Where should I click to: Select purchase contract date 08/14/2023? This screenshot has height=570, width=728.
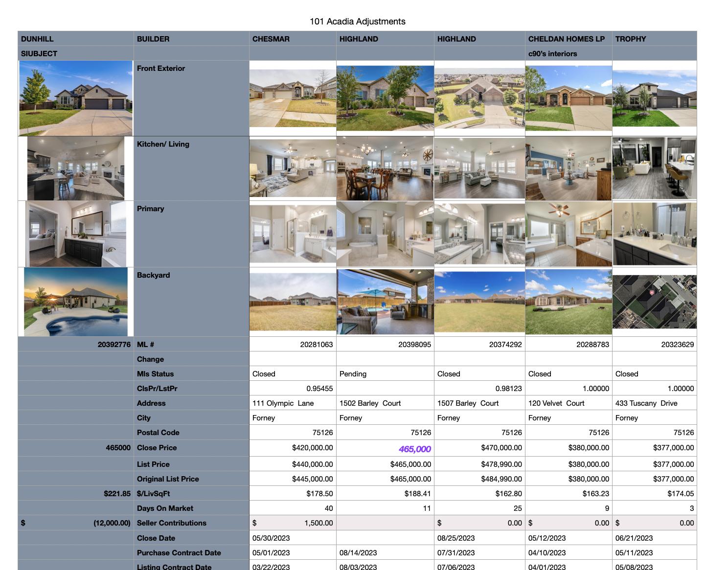(358, 553)
